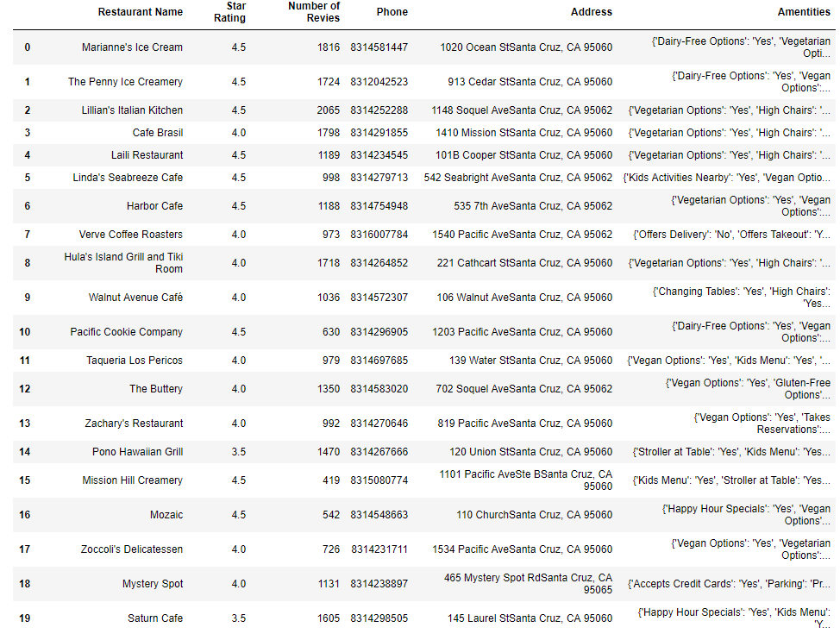Screen dimensions: 840x640
Task: Click the Phone column header
Action: 392,12
